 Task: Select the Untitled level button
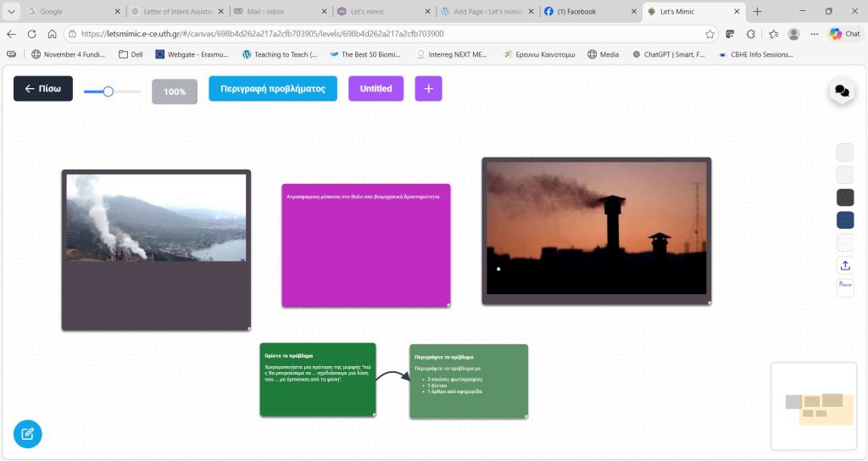click(376, 89)
